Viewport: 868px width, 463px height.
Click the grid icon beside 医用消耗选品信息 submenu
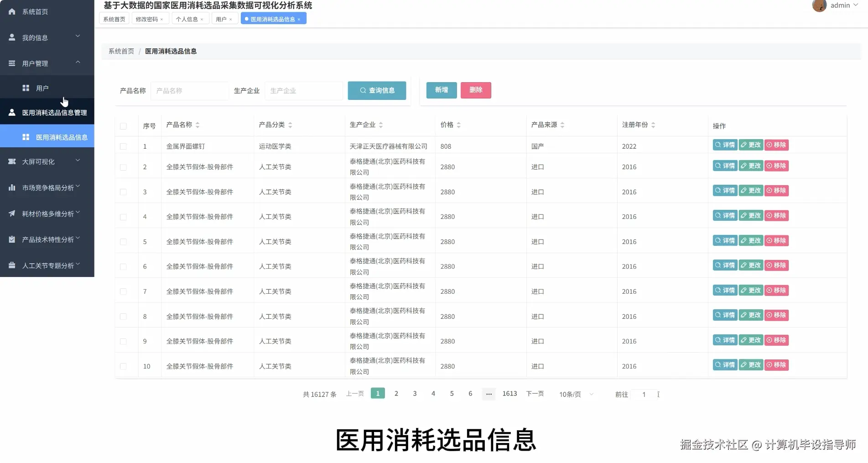[x=26, y=137]
